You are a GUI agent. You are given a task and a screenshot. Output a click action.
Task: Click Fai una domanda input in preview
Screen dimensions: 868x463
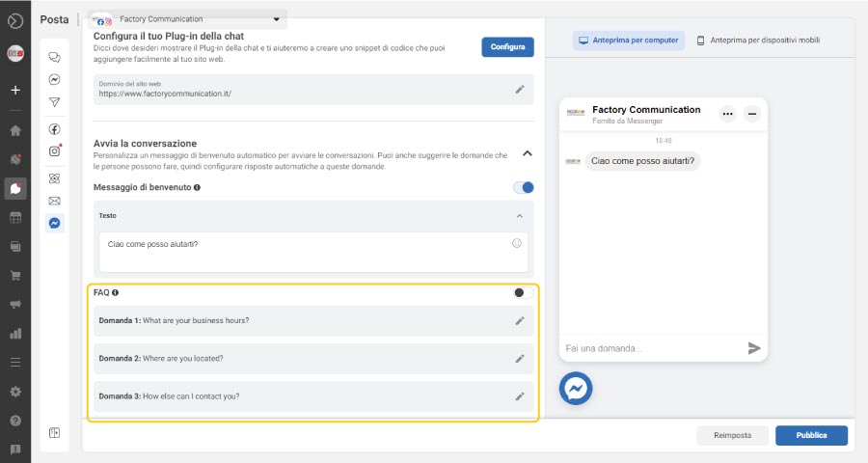[x=653, y=348]
